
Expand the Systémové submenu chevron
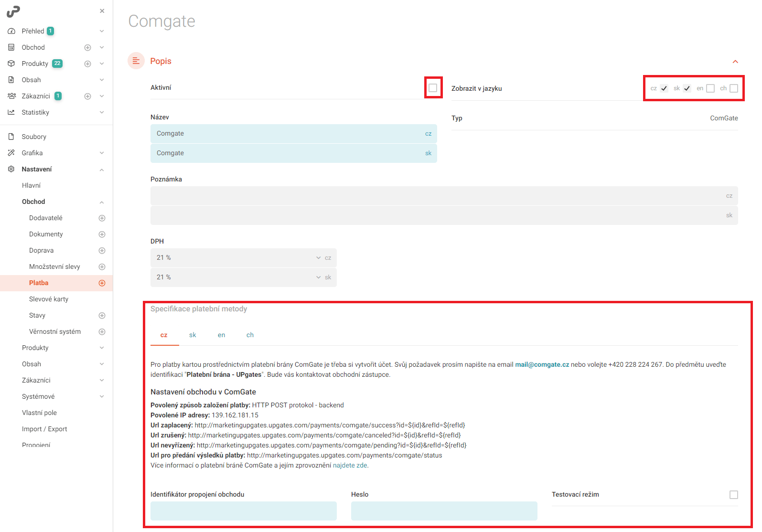coord(102,396)
